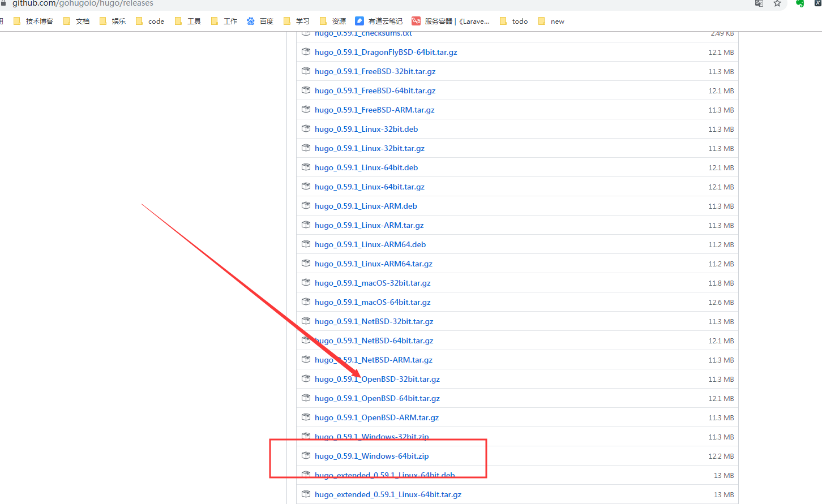The width and height of the screenshot is (822, 504).
Task: Click the 11.8 MB size text
Action: pyautogui.click(x=721, y=283)
